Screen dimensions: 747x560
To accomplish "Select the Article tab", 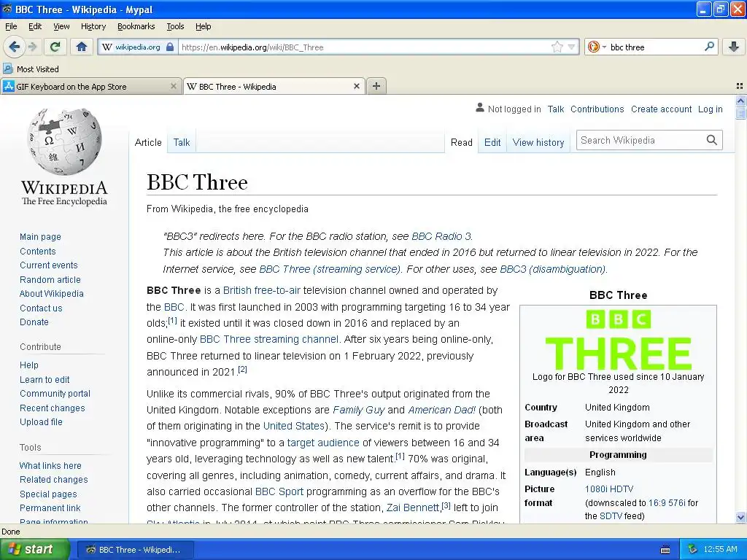I will [x=148, y=142].
